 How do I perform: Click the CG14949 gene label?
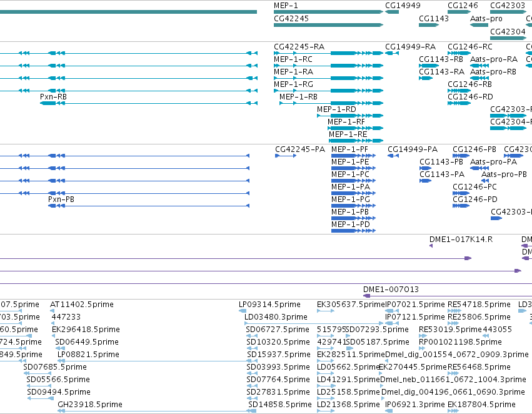tap(403, 6)
